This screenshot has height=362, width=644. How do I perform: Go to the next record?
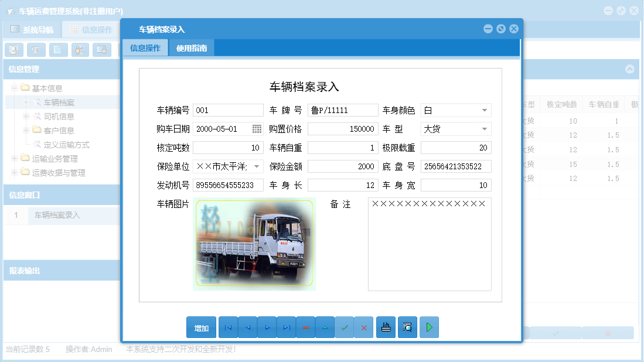click(x=267, y=327)
